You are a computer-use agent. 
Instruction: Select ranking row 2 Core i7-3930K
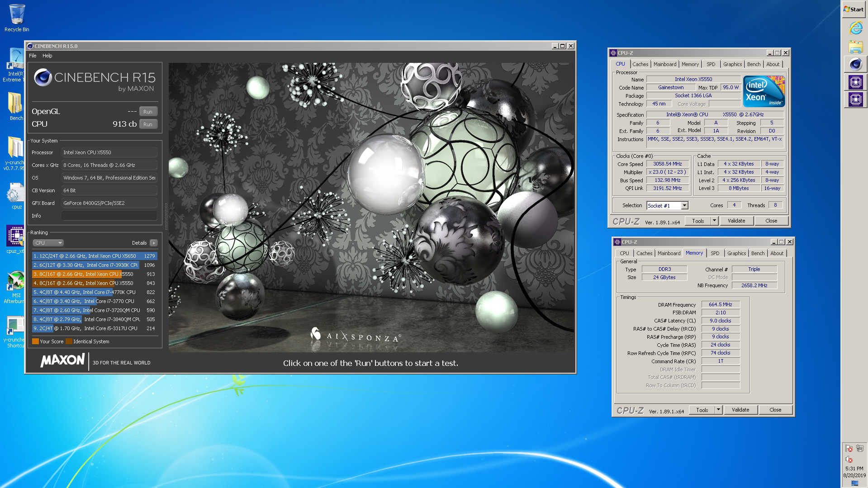(95, 265)
